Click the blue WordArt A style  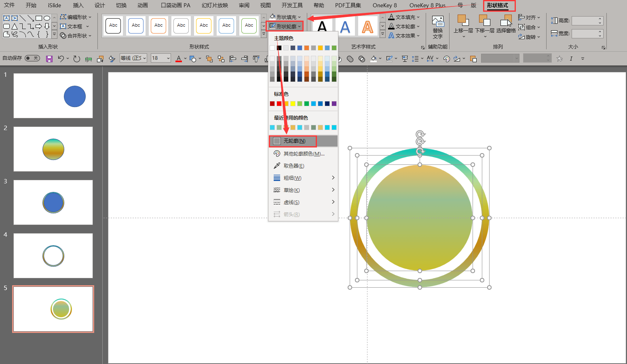(345, 27)
